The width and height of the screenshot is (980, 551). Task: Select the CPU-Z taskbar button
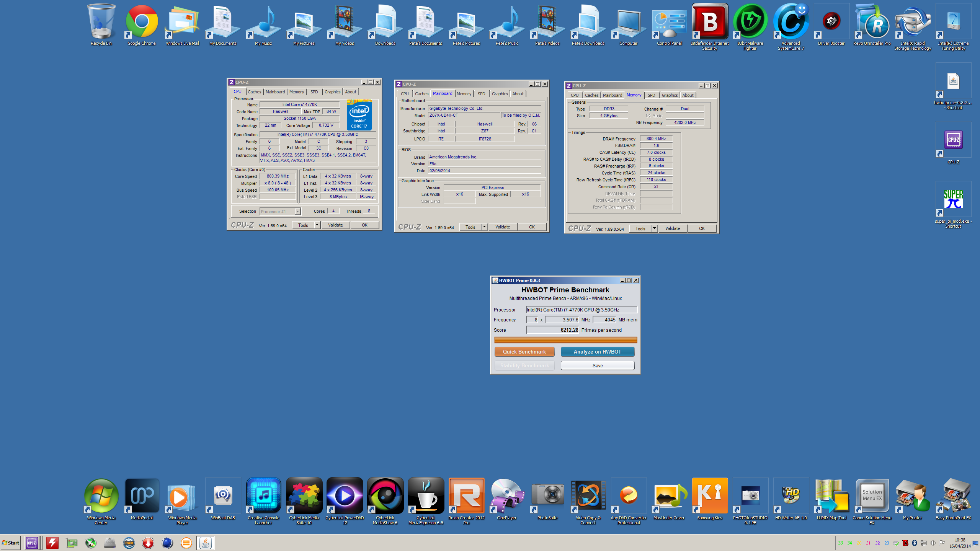(x=32, y=543)
